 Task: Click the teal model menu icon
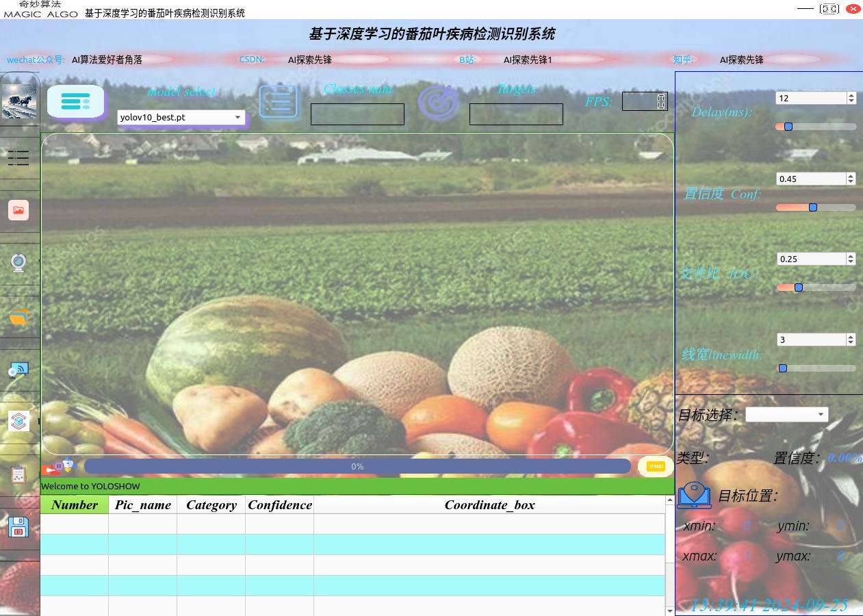[x=75, y=102]
